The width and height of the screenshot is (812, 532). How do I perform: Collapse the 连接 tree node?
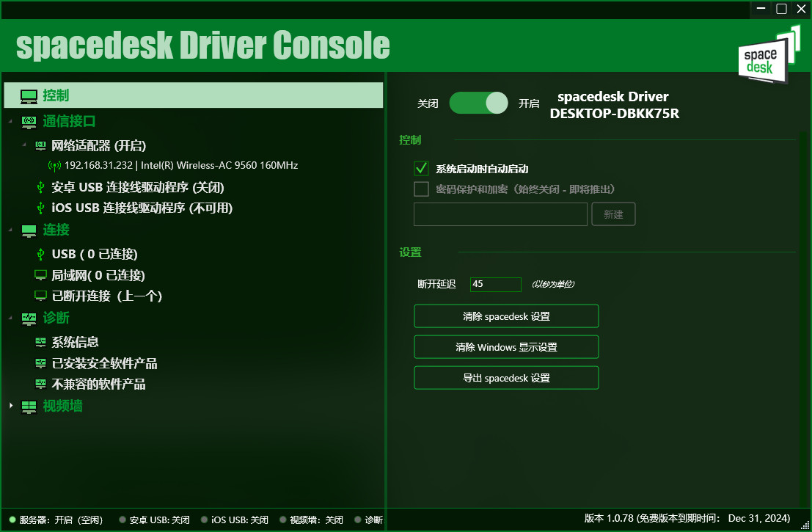[x=11, y=230]
